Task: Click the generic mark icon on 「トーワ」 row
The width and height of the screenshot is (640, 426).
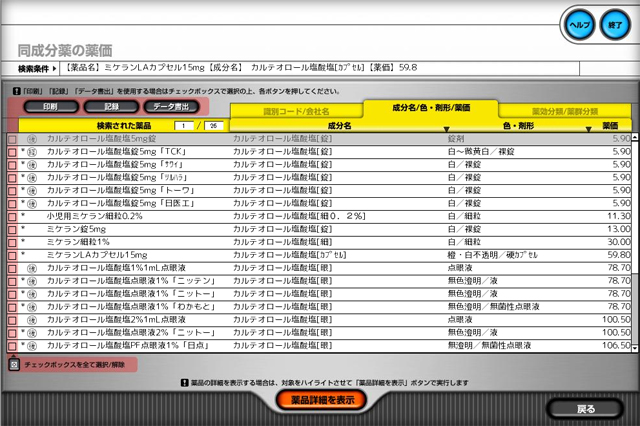Action: (x=32, y=191)
